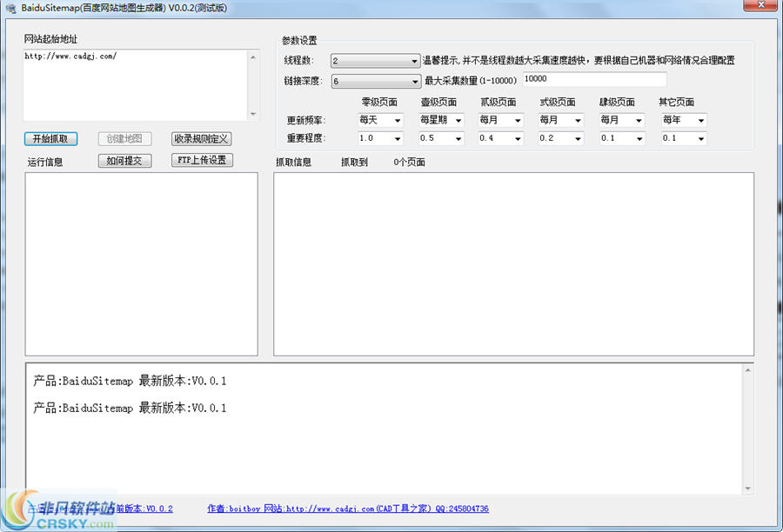
Task: Open 零级页面 update frequency dropdown 每天
Action: click(x=380, y=120)
